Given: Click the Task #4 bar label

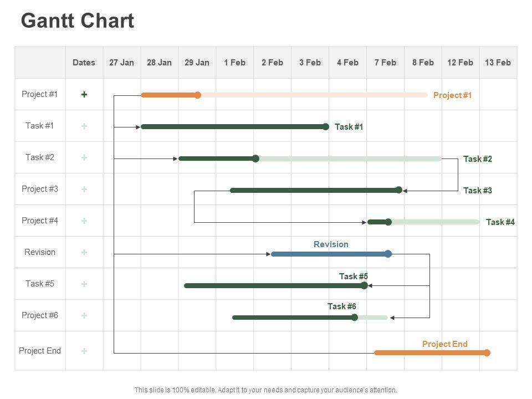Looking at the screenshot, I should (x=500, y=222).
